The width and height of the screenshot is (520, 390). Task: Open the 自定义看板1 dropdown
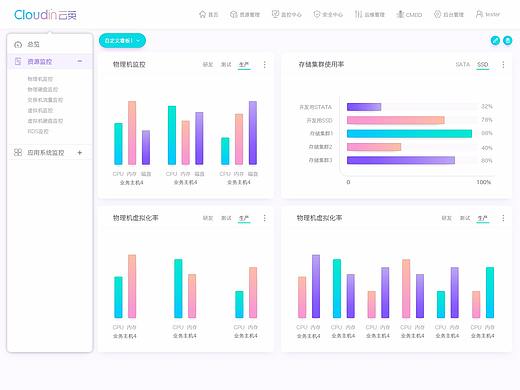pos(122,41)
